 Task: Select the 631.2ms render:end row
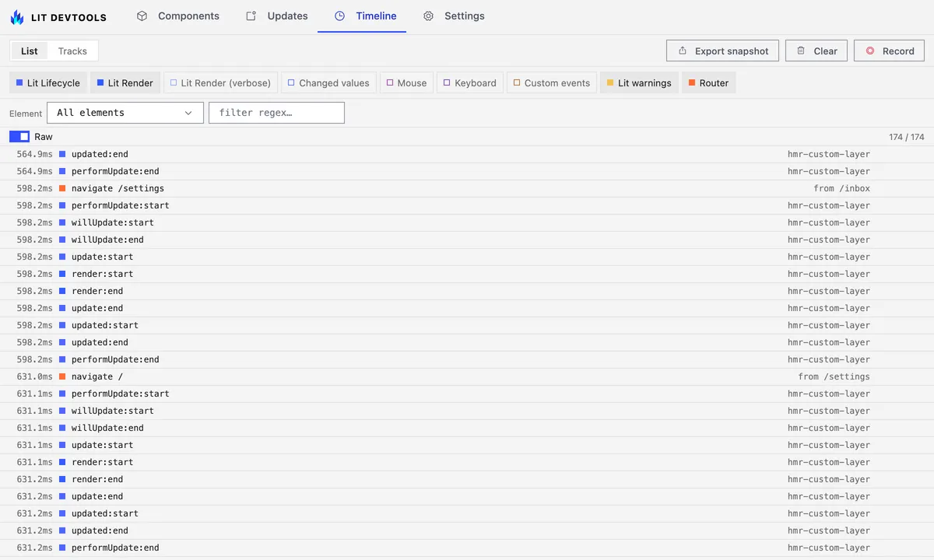click(x=467, y=479)
